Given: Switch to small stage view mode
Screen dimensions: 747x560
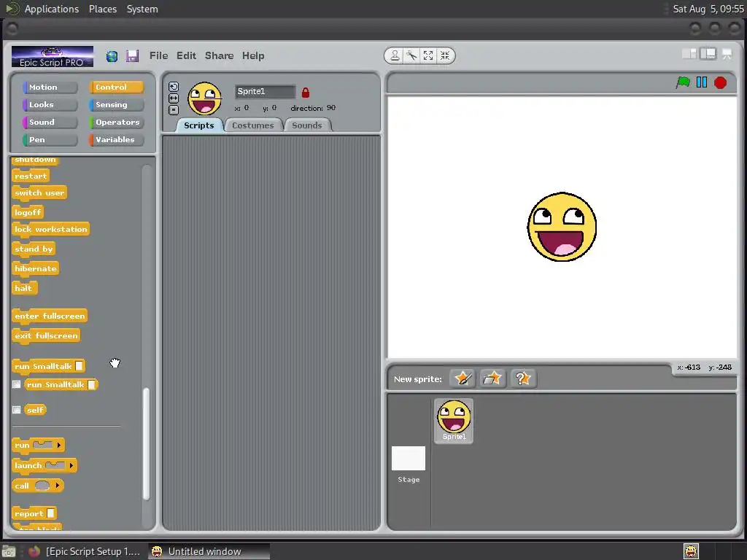Looking at the screenshot, I should [689, 54].
